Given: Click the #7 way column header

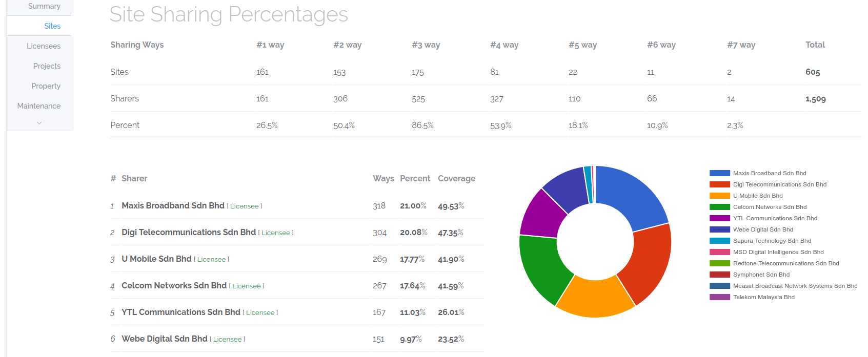Looking at the screenshot, I should [741, 45].
